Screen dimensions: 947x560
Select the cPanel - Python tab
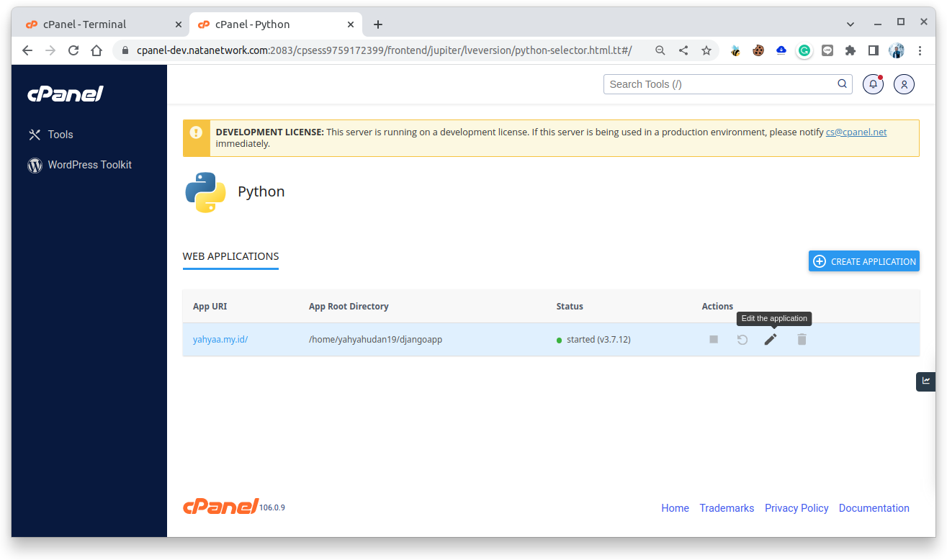[x=275, y=24]
